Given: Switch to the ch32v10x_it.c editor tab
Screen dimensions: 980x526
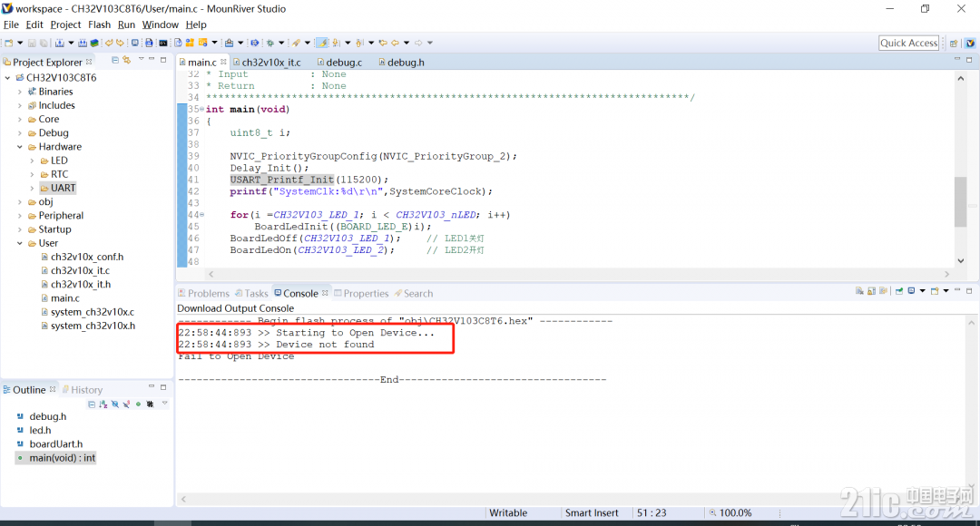Looking at the screenshot, I should 267,63.
